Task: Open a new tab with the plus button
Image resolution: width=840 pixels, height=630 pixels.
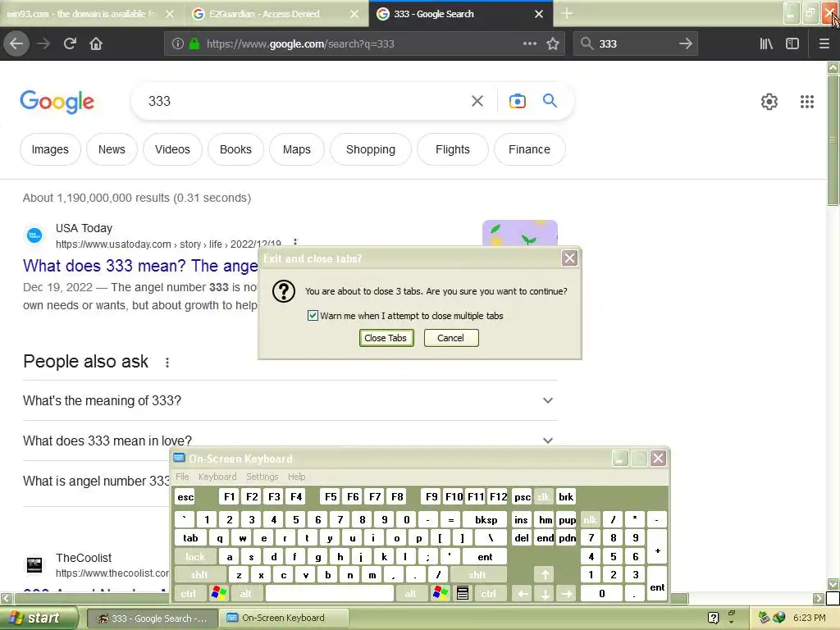Action: pyautogui.click(x=567, y=13)
